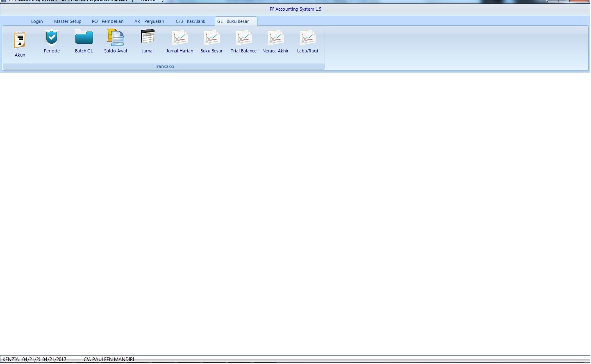Open the Akun clipboard icon
This screenshot has height=364, width=591.
click(x=20, y=40)
